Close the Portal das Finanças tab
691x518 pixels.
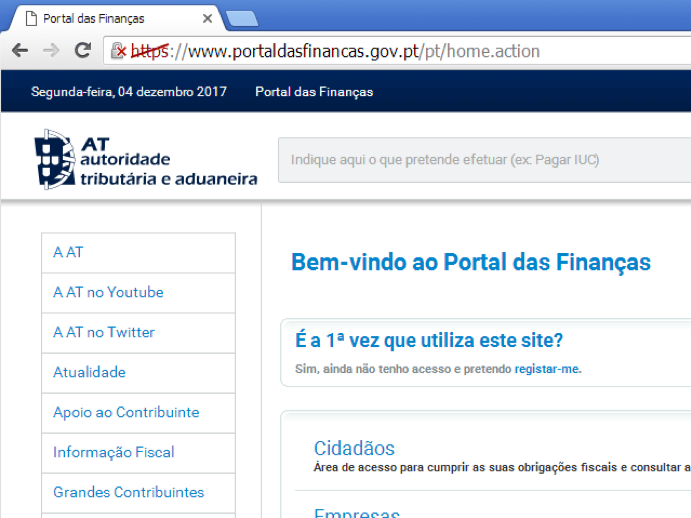207,19
